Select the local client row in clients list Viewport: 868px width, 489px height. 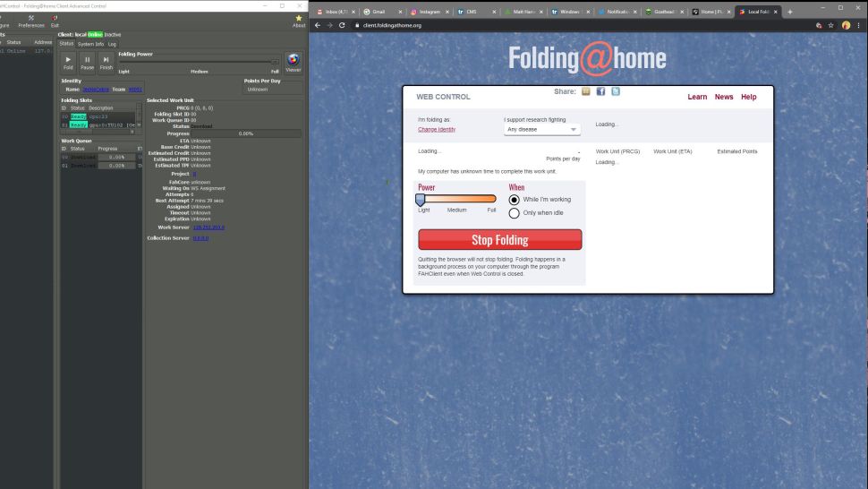[27, 51]
